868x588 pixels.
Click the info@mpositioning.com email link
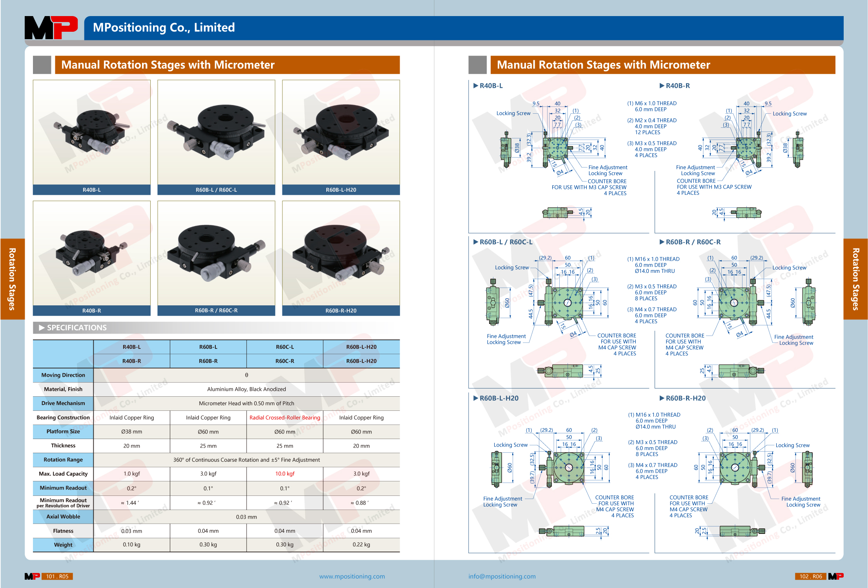pos(502,576)
